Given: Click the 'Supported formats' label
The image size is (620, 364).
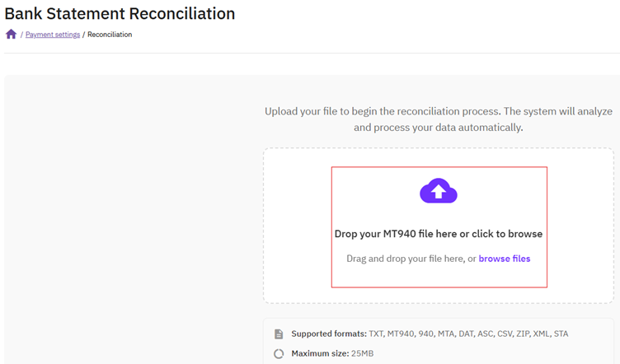Looking at the screenshot, I should (x=329, y=334).
